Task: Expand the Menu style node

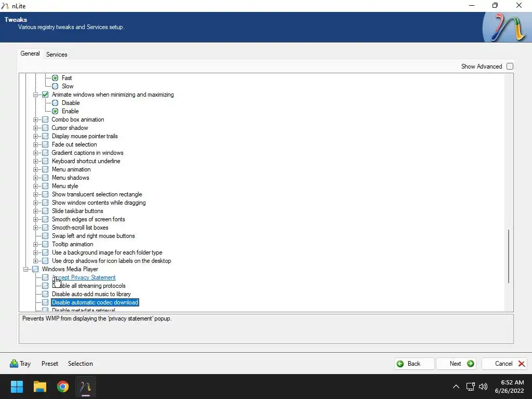Action: click(35, 186)
